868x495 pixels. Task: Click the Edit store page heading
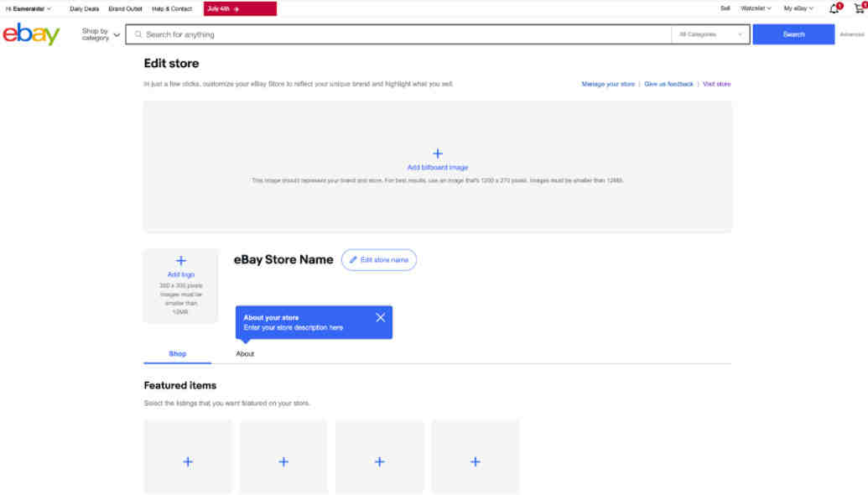coord(171,64)
